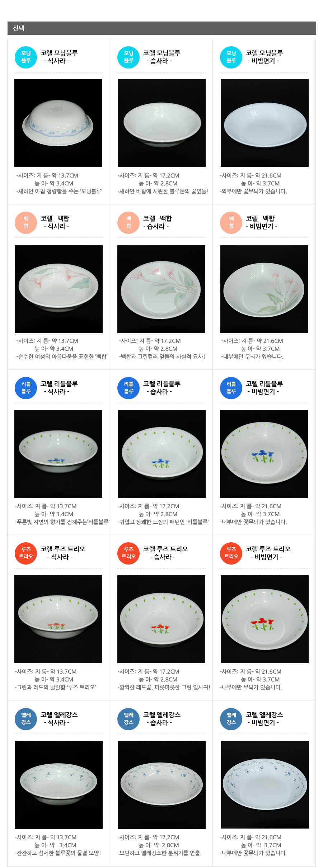Select the 리틀블루 습사라 bowl image
The image size is (323, 868).
point(161,454)
